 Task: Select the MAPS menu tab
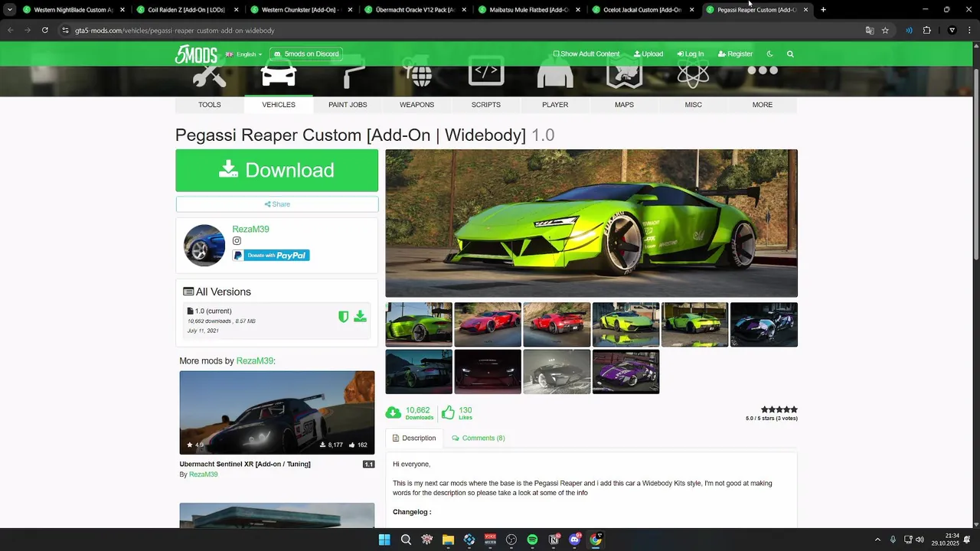624,105
